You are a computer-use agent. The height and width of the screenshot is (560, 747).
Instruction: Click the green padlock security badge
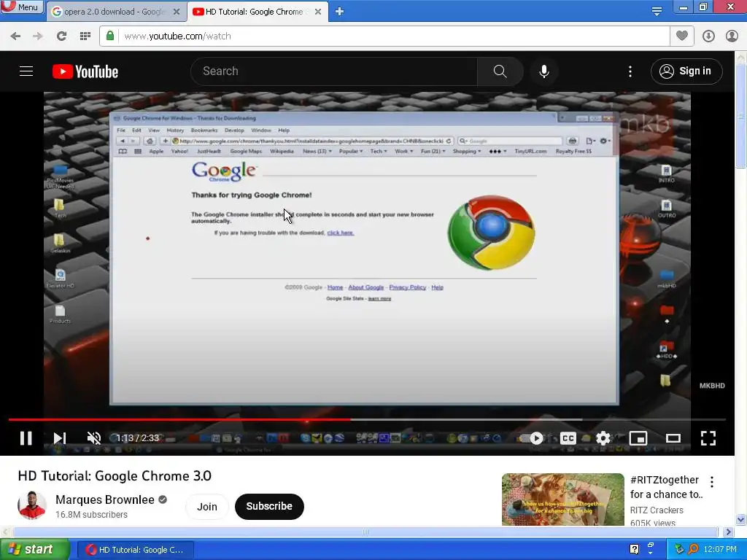tap(110, 36)
